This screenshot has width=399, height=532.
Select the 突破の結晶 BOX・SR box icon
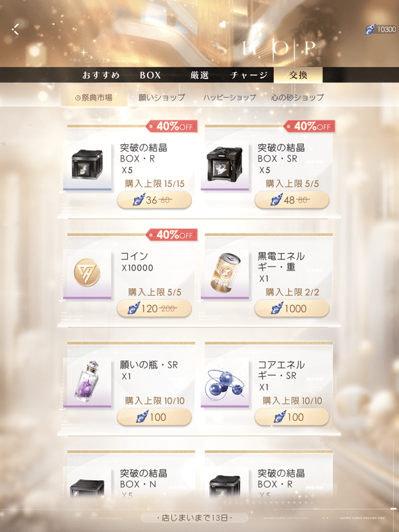[225, 165]
